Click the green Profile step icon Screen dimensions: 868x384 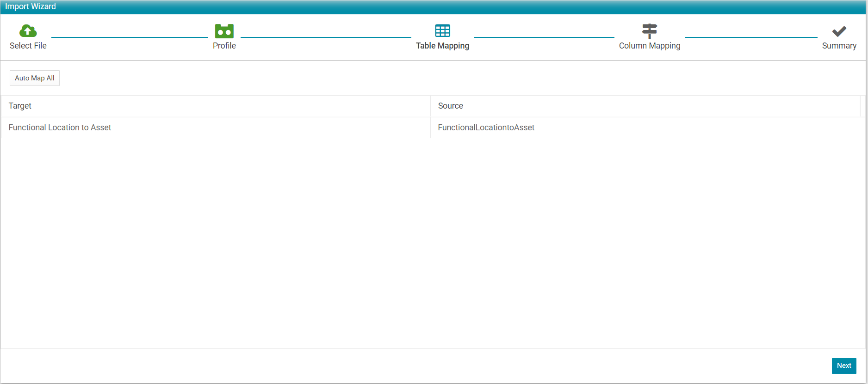(x=224, y=31)
